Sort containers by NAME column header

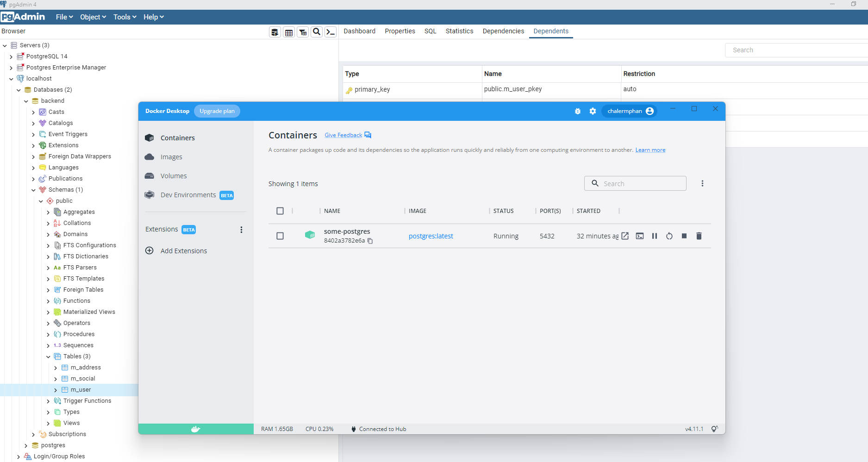point(332,211)
